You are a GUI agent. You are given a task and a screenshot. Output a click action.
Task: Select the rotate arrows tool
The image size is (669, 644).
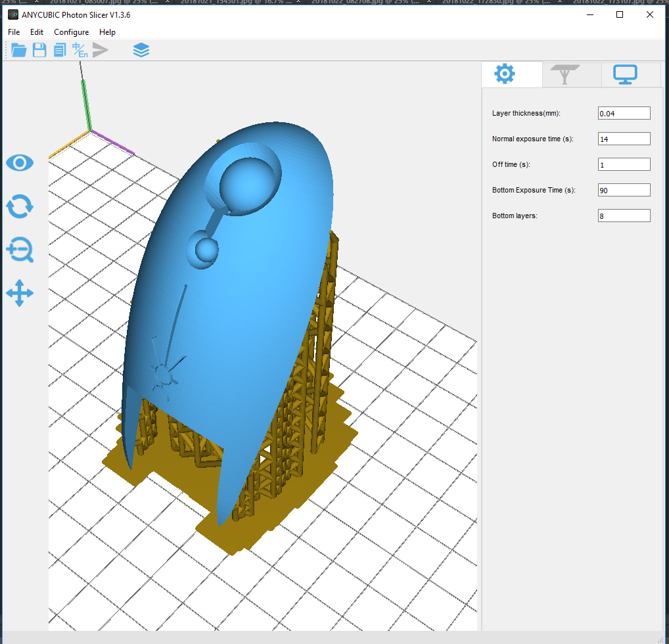click(20, 206)
